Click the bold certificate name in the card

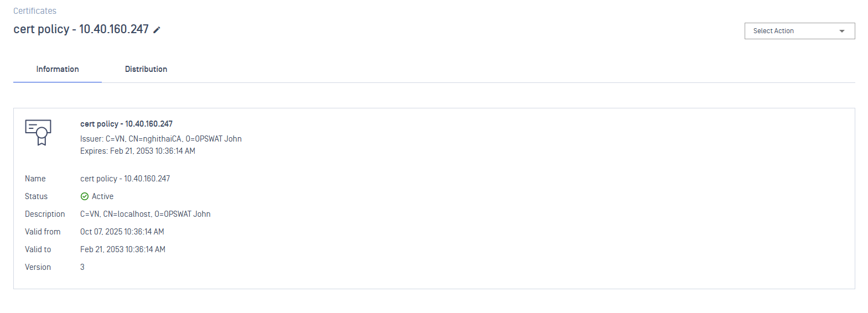pyautogui.click(x=126, y=124)
